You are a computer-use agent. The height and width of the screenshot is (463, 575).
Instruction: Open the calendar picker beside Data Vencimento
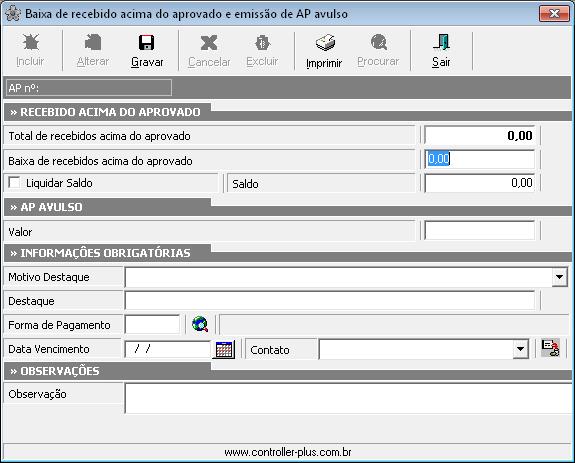pyautogui.click(x=224, y=349)
